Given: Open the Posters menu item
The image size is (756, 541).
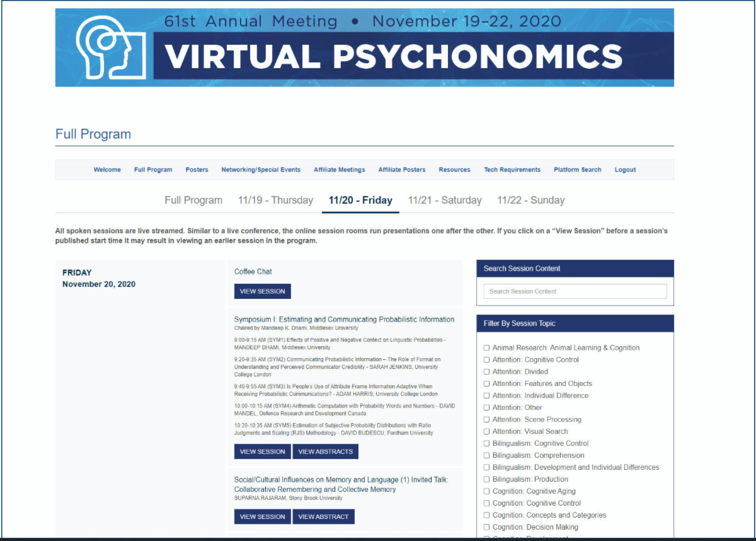Looking at the screenshot, I should pyautogui.click(x=197, y=170).
